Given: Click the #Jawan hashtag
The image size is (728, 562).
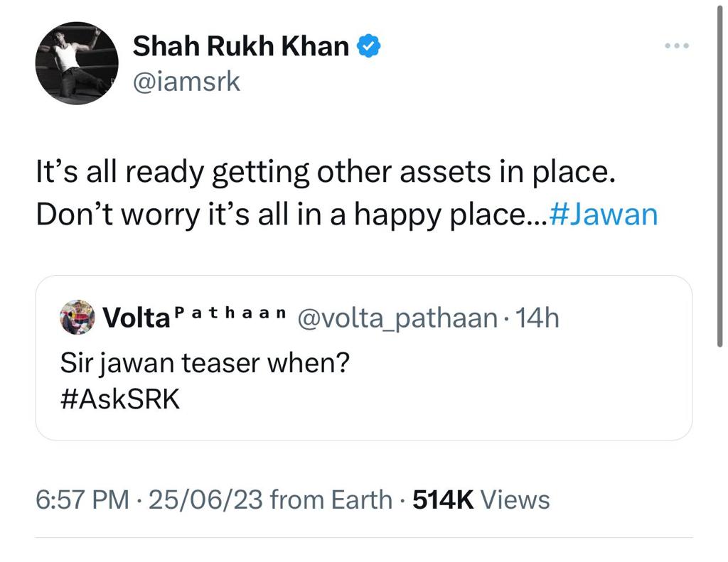Looking at the screenshot, I should 604,215.
